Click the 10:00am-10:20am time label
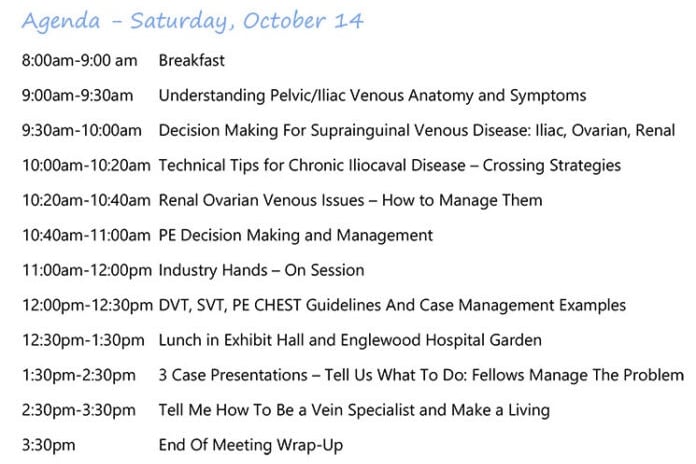Viewport: 696px width, 464px height. coord(87,165)
